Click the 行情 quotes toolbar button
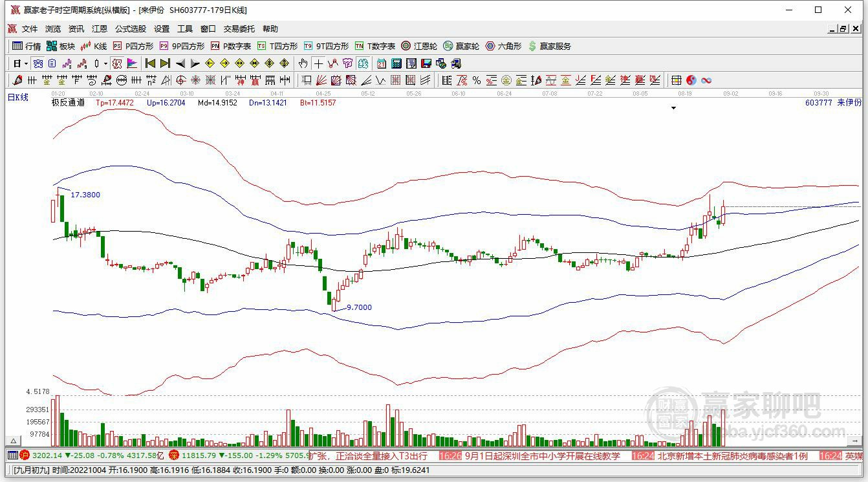Viewport: 868px width, 482px height. pos(27,46)
